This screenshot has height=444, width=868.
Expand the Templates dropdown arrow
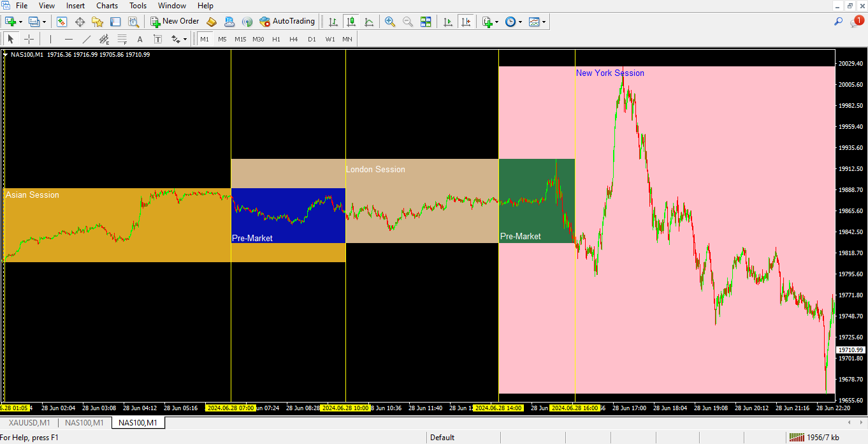544,22
